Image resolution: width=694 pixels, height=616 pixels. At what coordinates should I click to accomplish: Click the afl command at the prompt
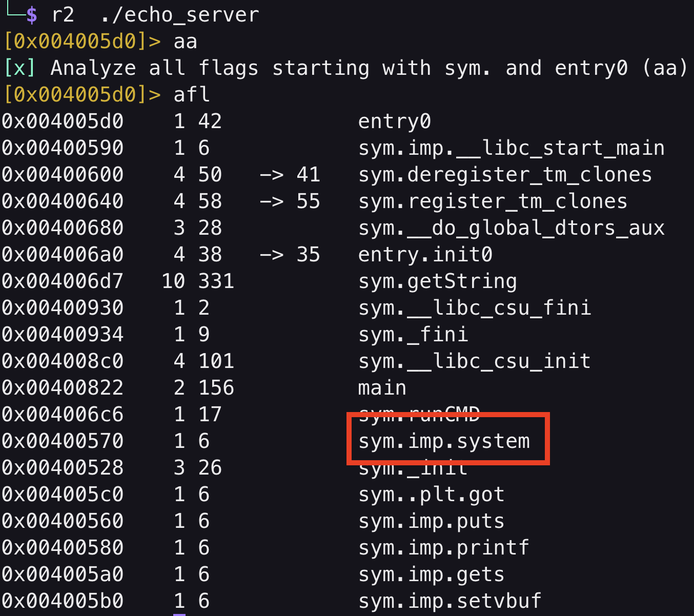pyautogui.click(x=192, y=95)
